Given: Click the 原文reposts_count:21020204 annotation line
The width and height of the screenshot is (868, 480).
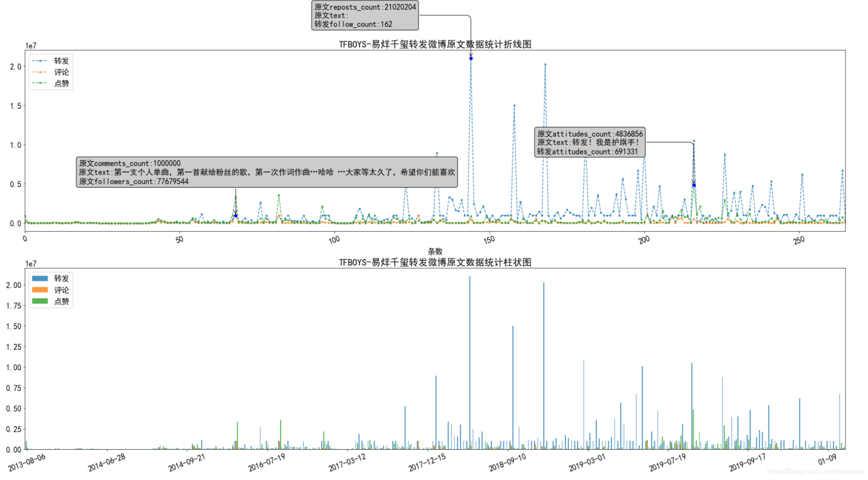Looking at the screenshot, I should pos(365,7).
